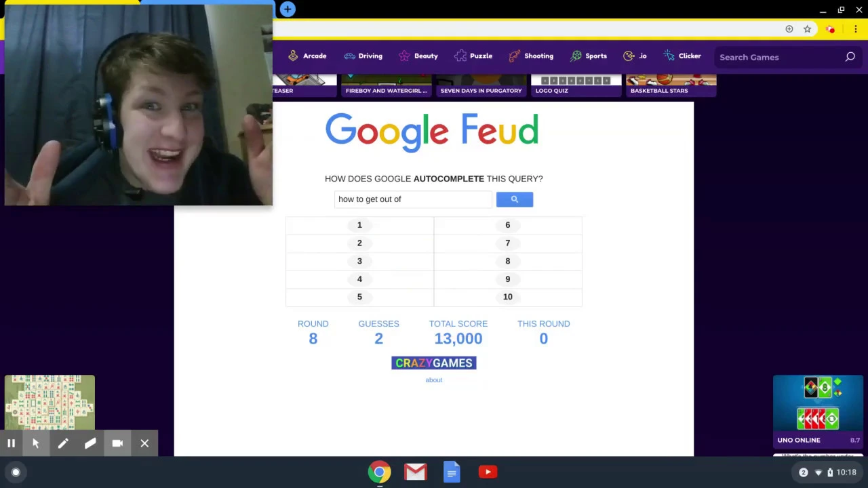Click answer slot number 10
This screenshot has width=868, height=488.
(507, 297)
